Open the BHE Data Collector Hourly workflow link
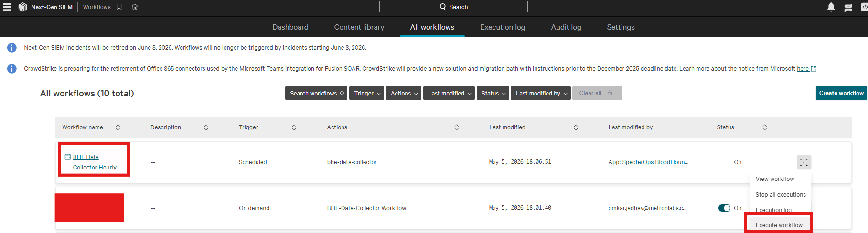The width and height of the screenshot is (868, 233). [x=94, y=162]
